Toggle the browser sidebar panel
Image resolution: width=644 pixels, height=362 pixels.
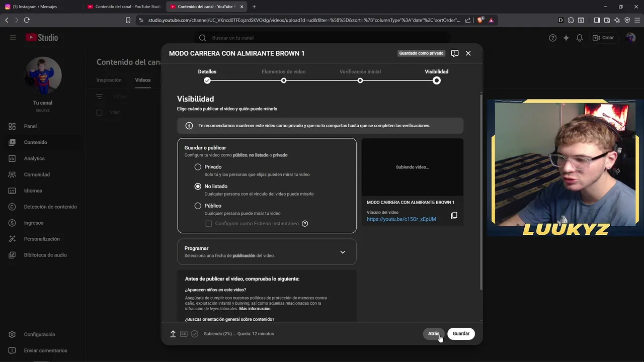tap(597, 20)
